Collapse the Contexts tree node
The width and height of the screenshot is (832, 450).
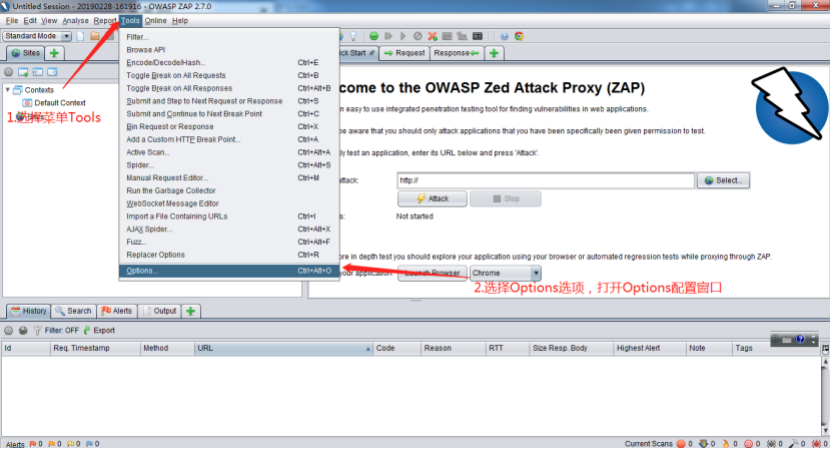click(x=7, y=90)
